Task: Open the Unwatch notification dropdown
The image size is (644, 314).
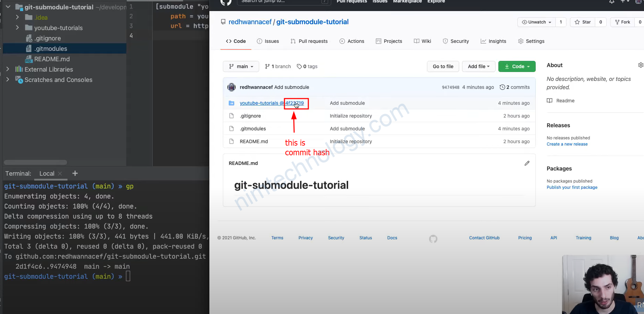Action: 537,22
